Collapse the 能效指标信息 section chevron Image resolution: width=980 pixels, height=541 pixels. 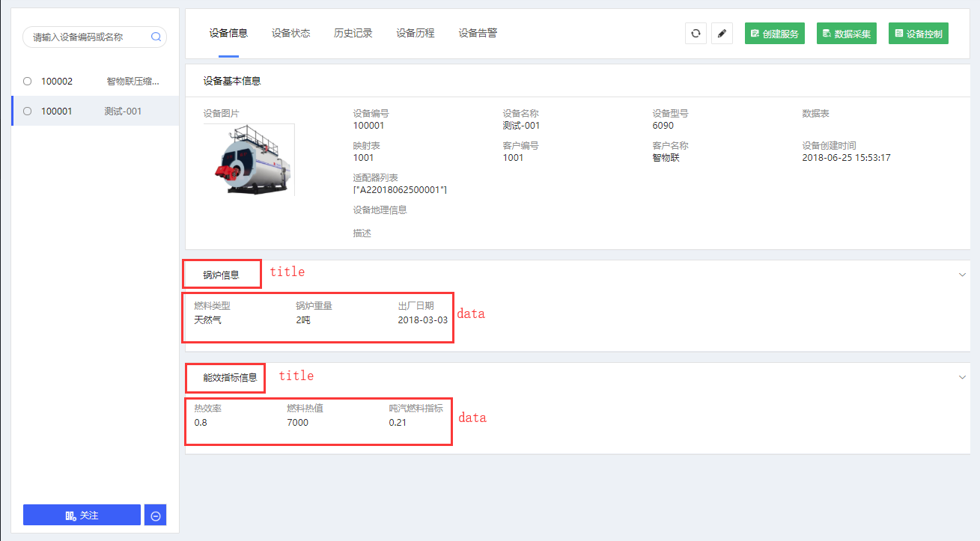click(x=962, y=377)
